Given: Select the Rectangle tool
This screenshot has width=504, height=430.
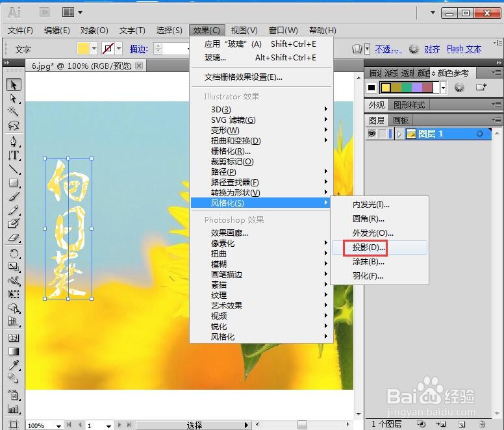Looking at the screenshot, I should tap(14, 183).
